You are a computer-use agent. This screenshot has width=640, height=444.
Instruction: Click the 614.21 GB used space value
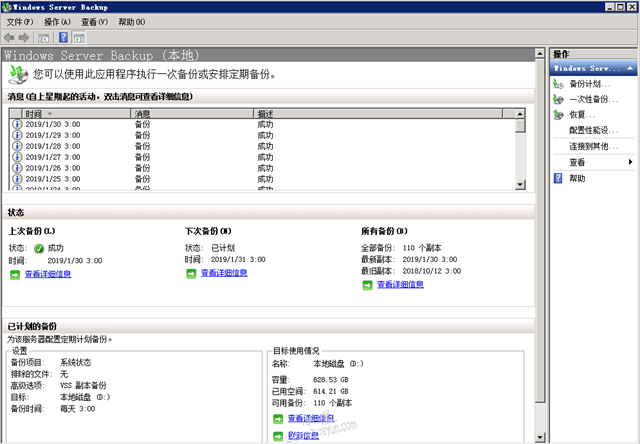(331, 391)
